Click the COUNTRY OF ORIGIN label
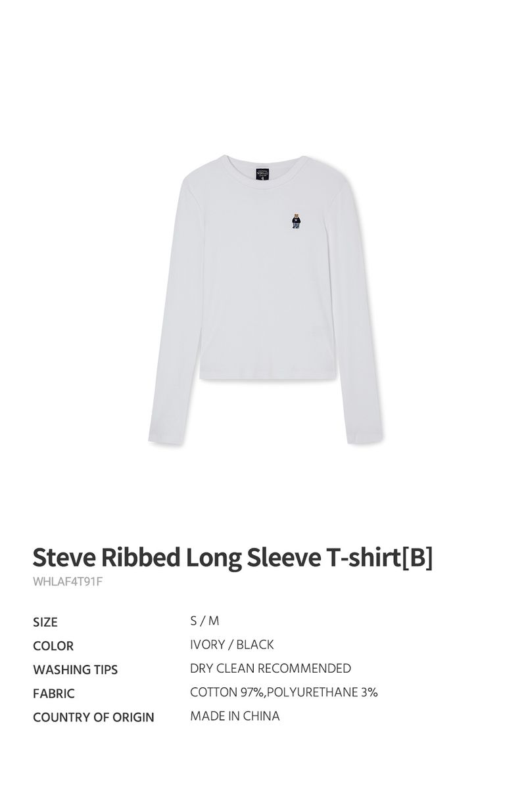The width and height of the screenshot is (526, 812). click(x=93, y=717)
